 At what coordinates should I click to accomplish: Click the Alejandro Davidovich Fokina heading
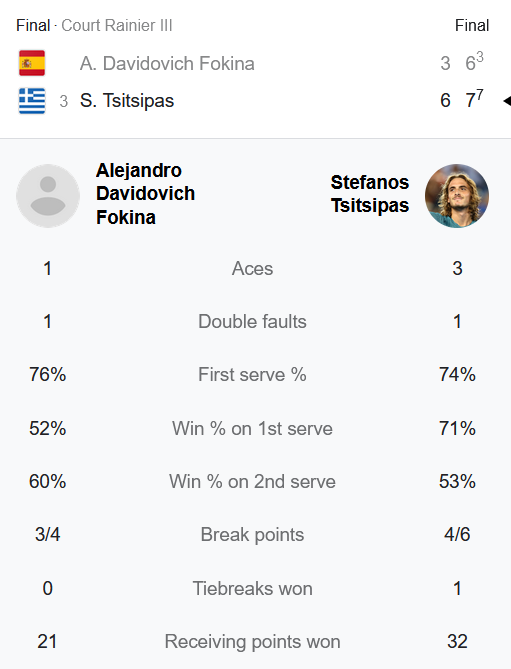click(x=145, y=194)
